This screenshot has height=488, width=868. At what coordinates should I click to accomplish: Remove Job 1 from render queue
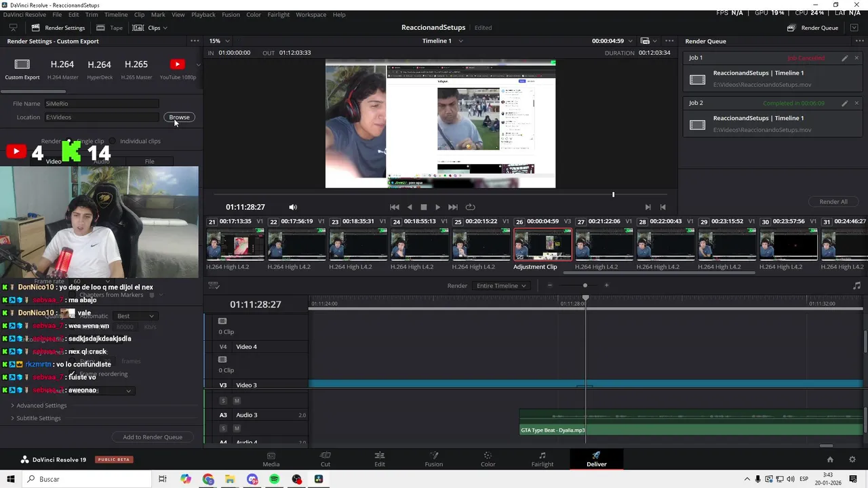[x=856, y=58]
